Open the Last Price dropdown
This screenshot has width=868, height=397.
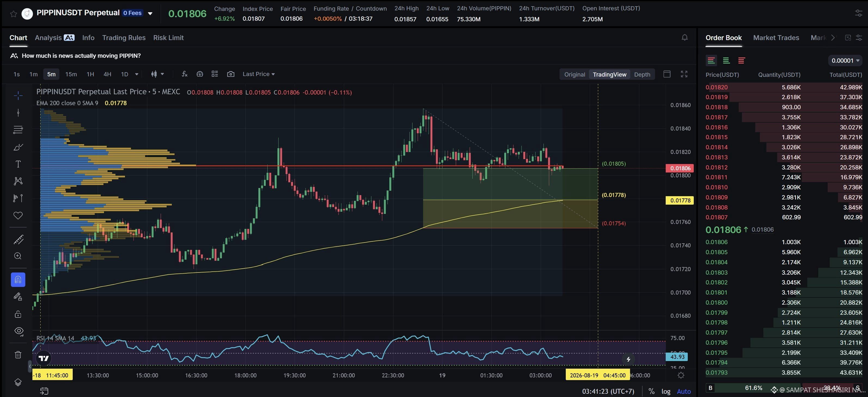pos(258,74)
